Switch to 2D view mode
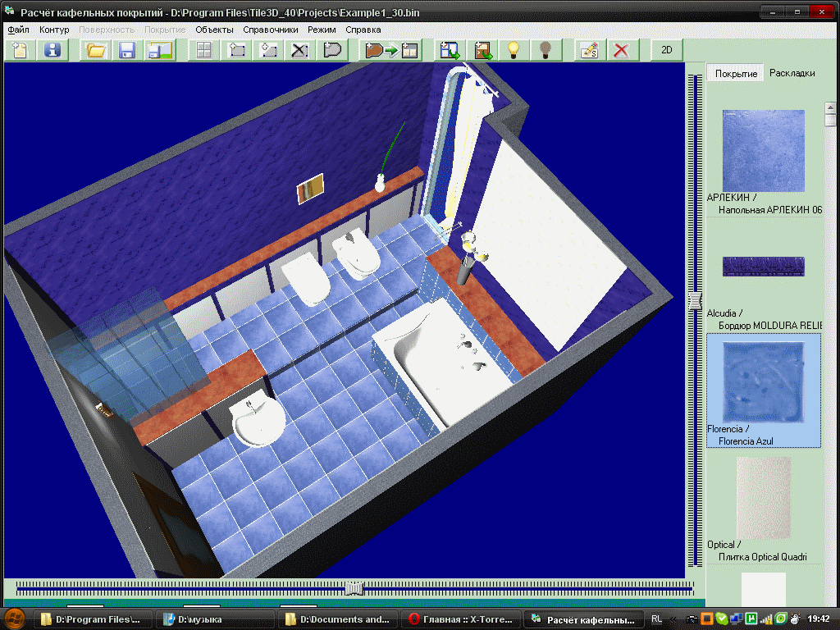 pyautogui.click(x=667, y=50)
